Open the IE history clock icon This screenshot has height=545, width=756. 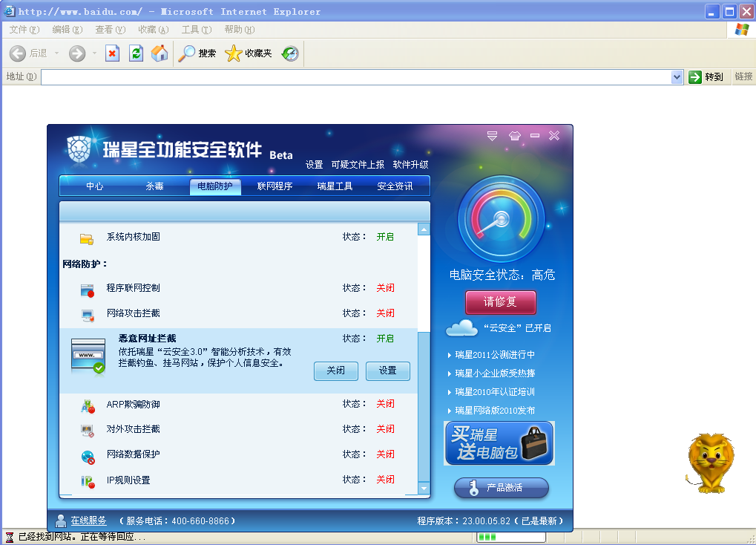[x=290, y=53]
